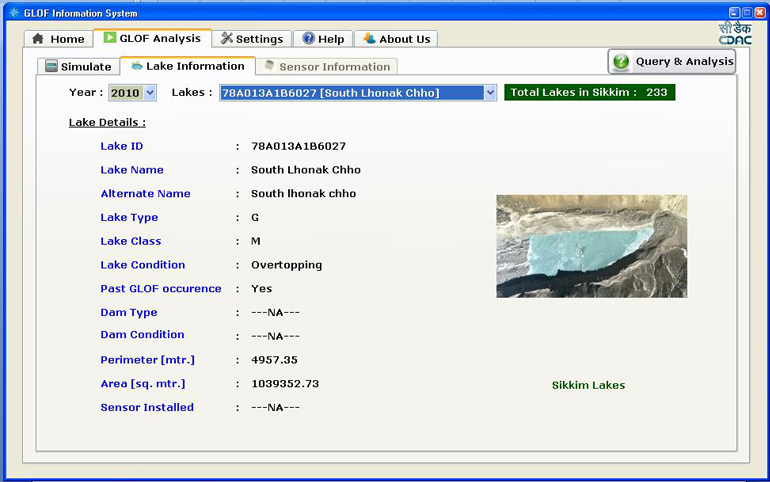Click the CDAC logo in the corner

click(x=735, y=34)
